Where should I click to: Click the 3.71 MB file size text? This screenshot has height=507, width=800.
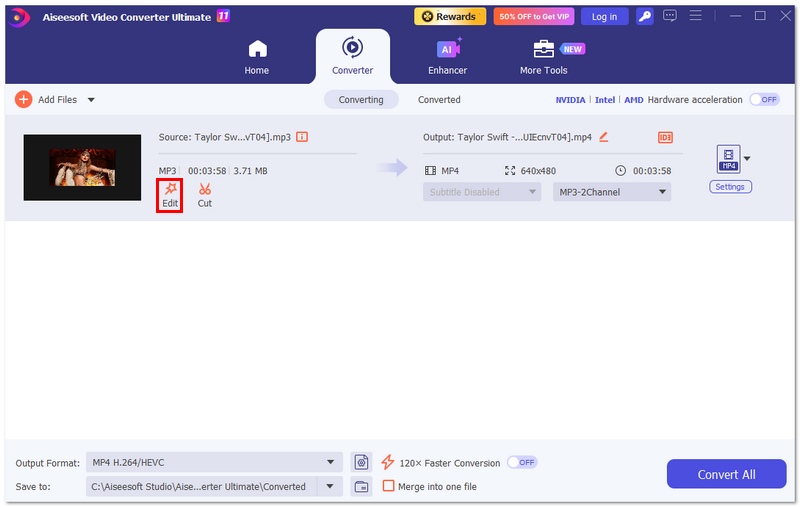click(251, 171)
